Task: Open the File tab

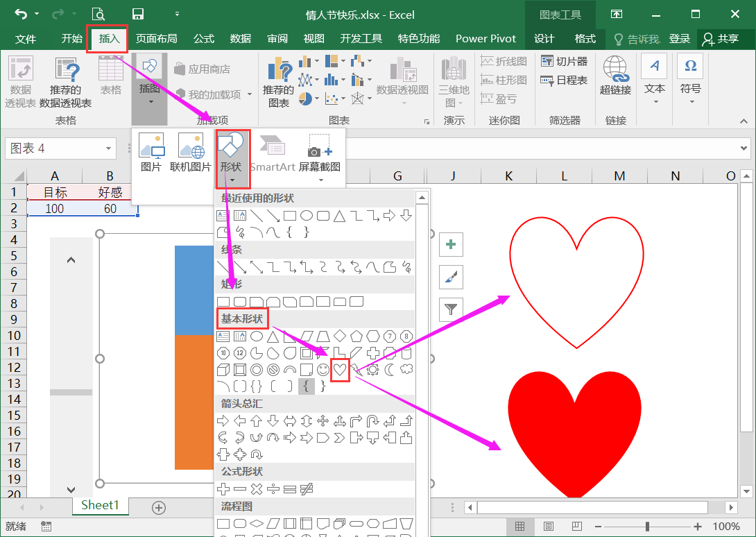Action: coord(26,39)
